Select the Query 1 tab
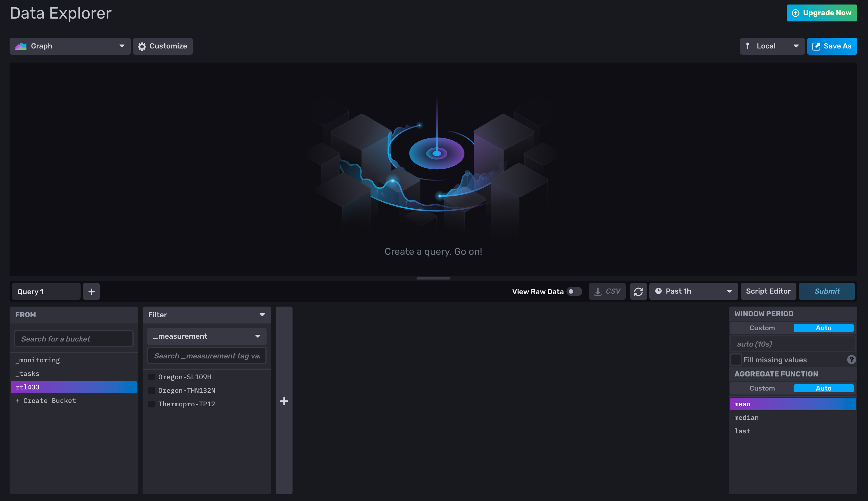The height and width of the screenshot is (501, 868). 46,291
